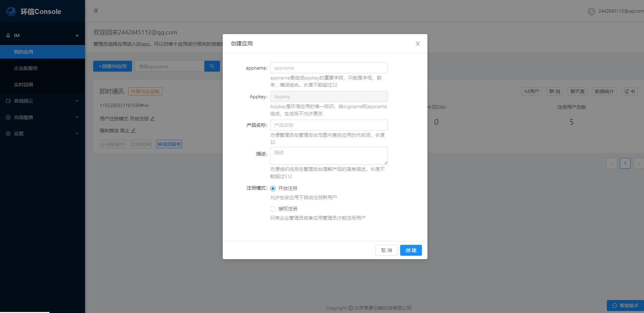644x313 pixels.
Task: Click the user avatar icon in the header
Action: tap(591, 11)
